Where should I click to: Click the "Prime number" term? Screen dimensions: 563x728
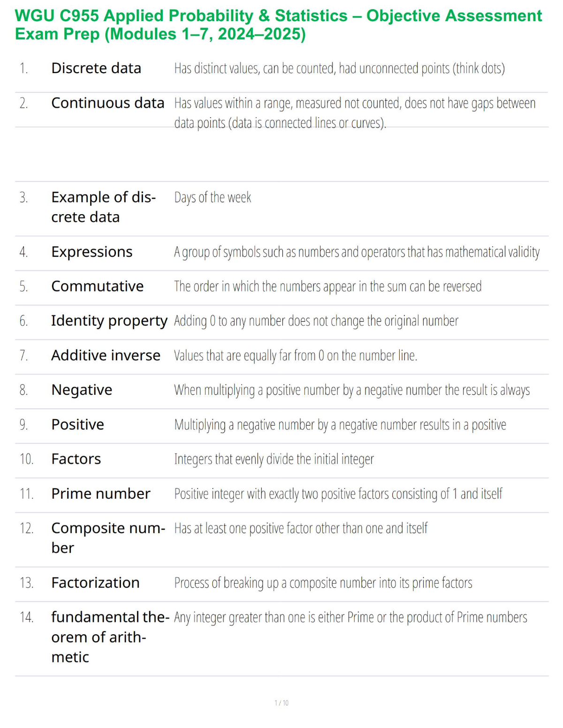pos(101,494)
